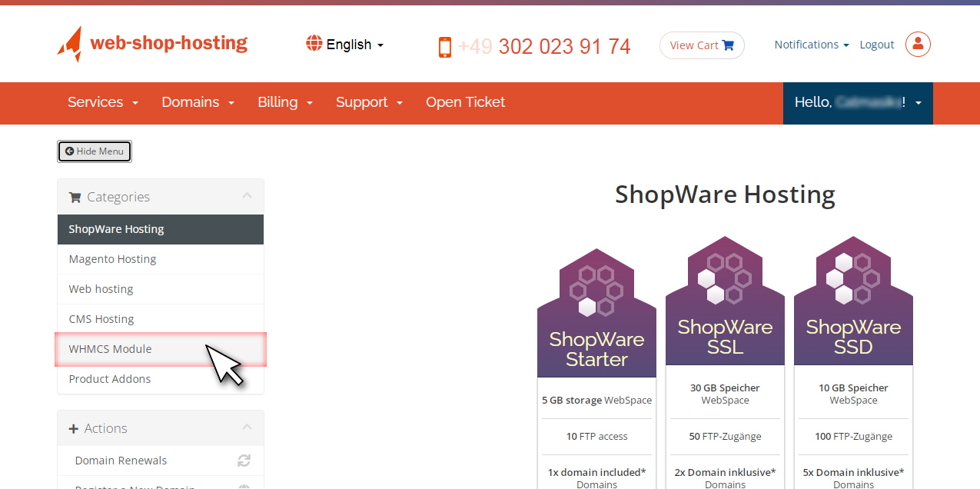Click the 10 FTP access text
The height and width of the screenshot is (489, 980).
(x=596, y=436)
